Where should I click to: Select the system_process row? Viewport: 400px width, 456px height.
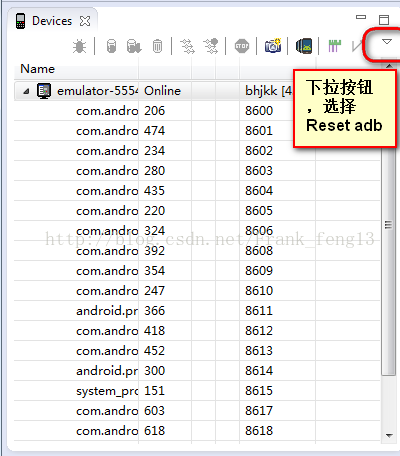tap(197, 391)
